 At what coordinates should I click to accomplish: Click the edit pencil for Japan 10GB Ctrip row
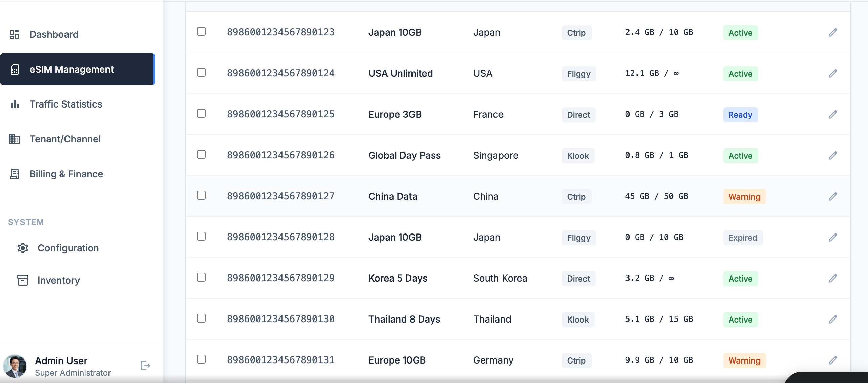833,32
